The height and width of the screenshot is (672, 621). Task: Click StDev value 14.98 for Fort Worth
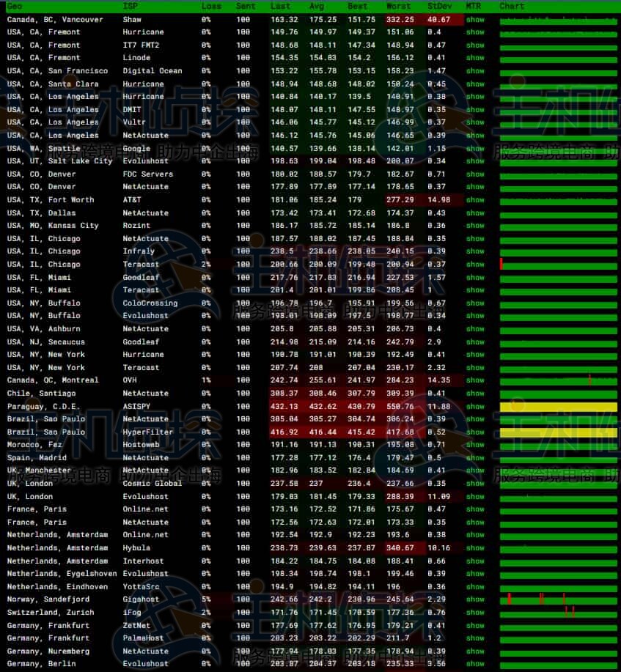[x=439, y=200]
